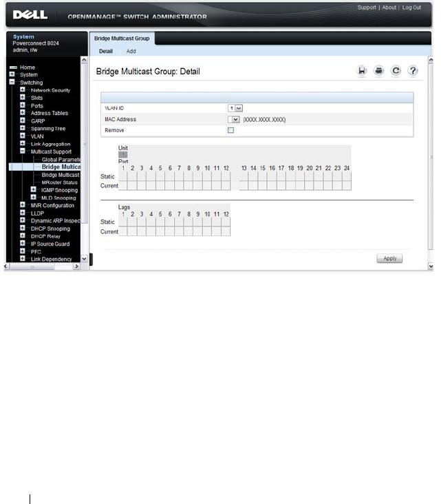Click the Log Out link

411,8
